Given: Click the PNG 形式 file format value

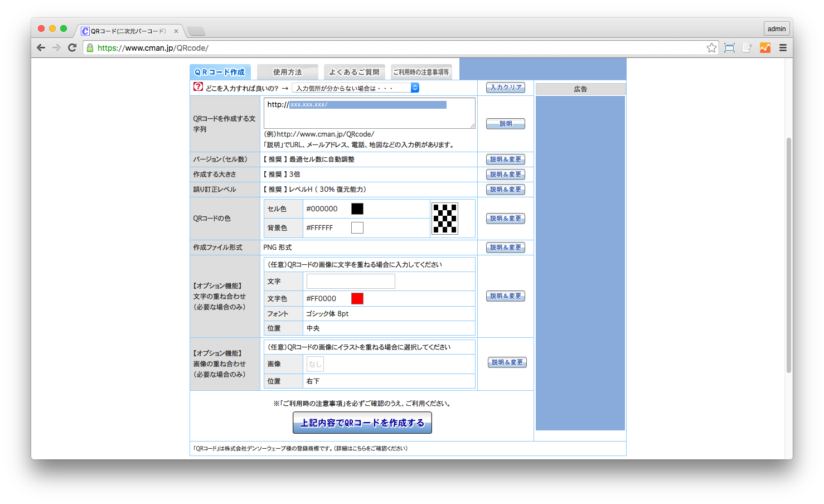Looking at the screenshot, I should (x=278, y=247).
